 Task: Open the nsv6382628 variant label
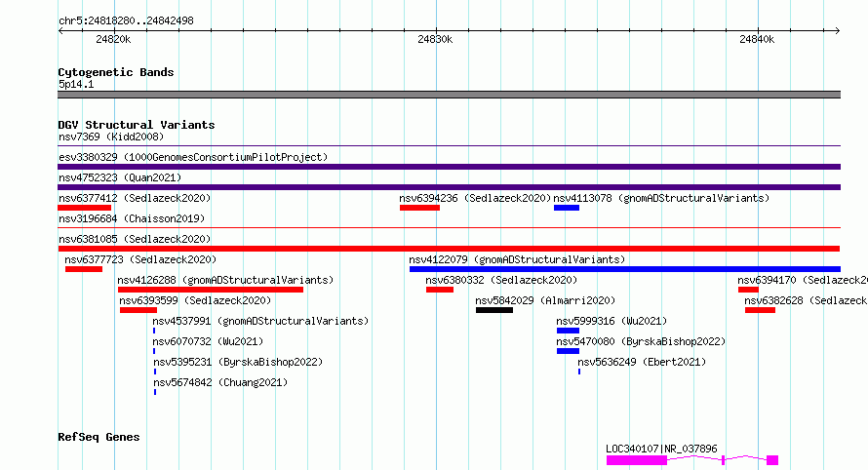point(806,300)
